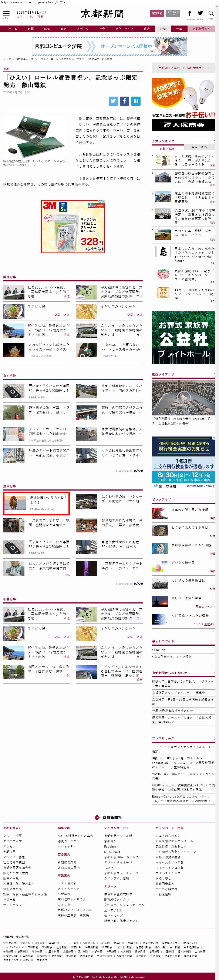Share article via blue Twitter button
The width and height of the screenshot is (219, 980).
[x=113, y=101]
